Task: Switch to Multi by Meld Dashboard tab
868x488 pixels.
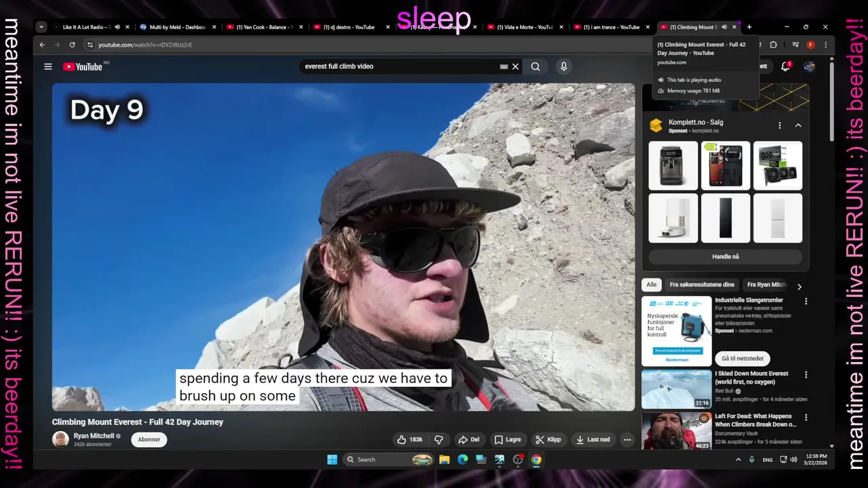Action: coord(177,27)
